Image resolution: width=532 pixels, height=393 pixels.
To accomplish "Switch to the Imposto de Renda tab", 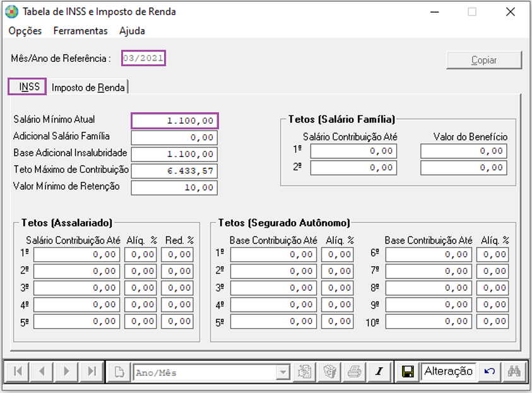I will 88,87.
